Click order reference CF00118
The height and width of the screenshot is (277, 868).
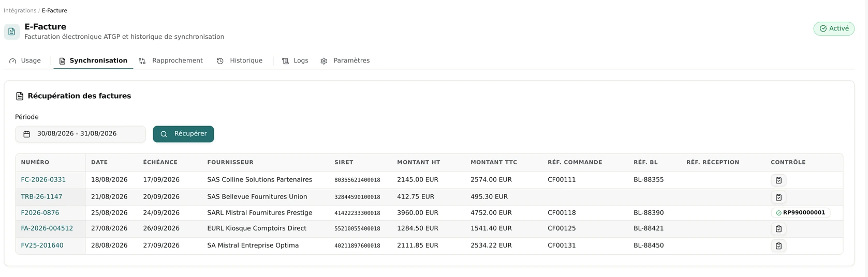click(x=562, y=213)
